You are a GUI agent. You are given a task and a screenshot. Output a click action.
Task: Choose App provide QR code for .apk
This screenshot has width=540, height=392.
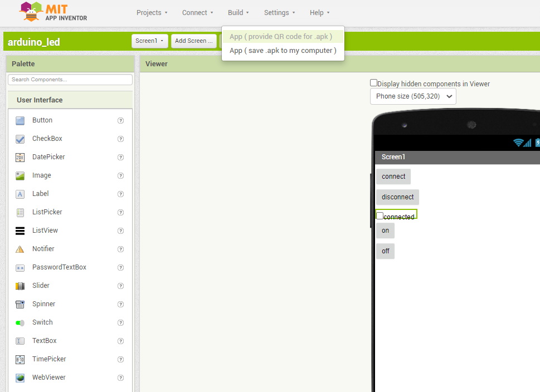coord(283,37)
